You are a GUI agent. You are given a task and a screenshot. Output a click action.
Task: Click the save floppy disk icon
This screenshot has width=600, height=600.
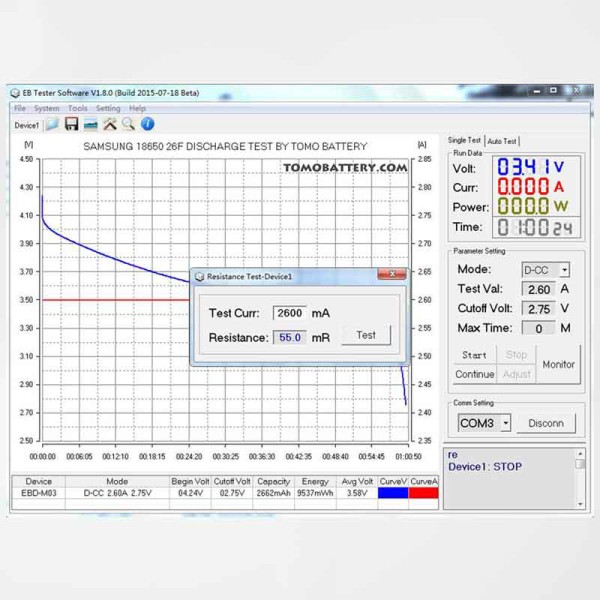tap(71, 124)
